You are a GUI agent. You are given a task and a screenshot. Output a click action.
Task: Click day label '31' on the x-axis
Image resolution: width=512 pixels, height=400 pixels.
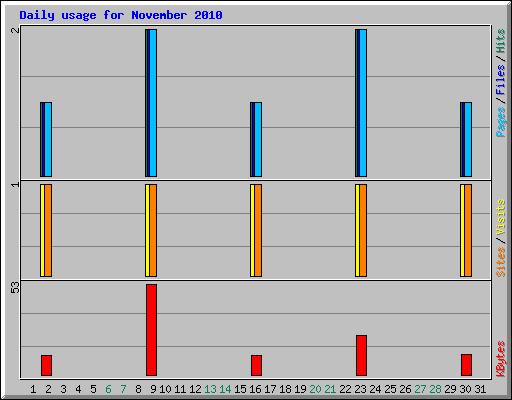click(480, 389)
